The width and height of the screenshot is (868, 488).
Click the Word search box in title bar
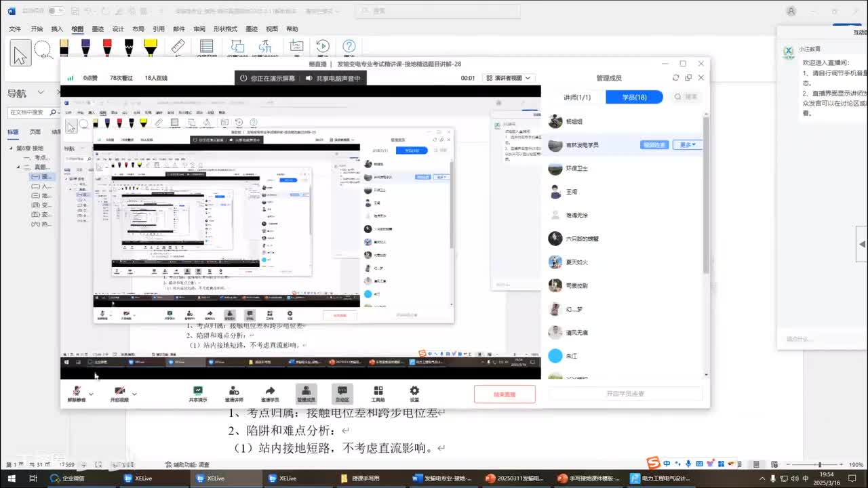[x=438, y=11]
